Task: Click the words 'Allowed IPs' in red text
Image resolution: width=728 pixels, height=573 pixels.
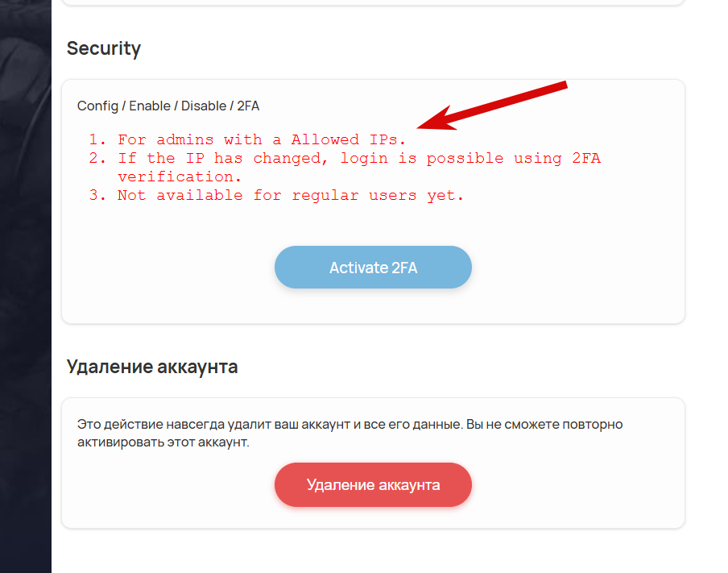Action: (x=349, y=140)
